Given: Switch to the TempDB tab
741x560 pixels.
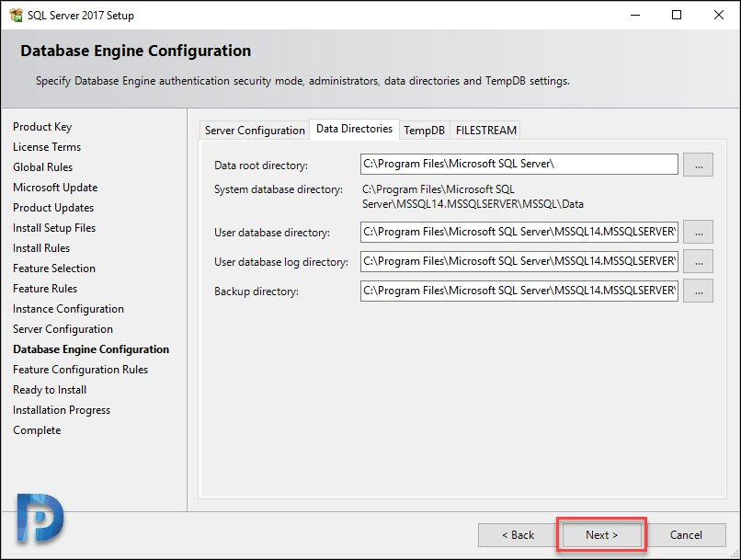Looking at the screenshot, I should tap(425, 131).
